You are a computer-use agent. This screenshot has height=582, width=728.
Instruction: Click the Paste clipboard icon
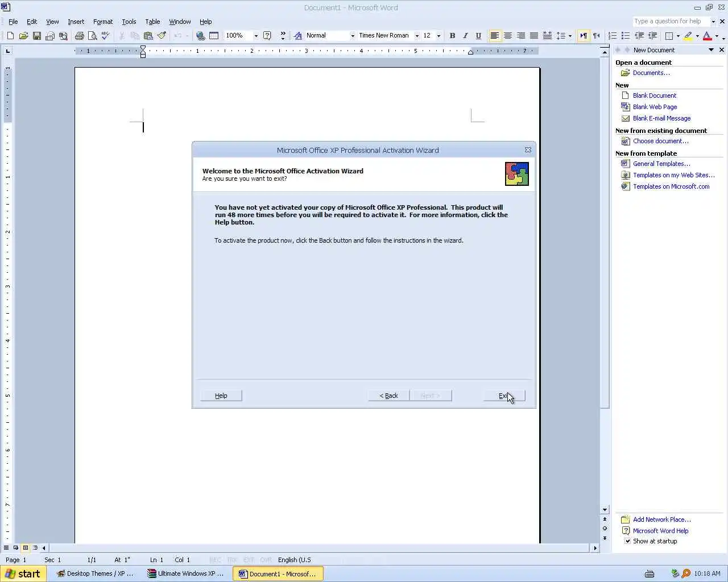click(148, 36)
